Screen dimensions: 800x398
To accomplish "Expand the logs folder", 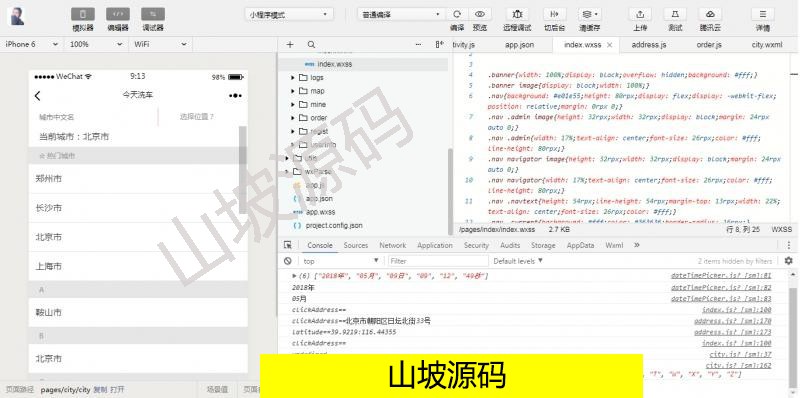I will click(293, 78).
